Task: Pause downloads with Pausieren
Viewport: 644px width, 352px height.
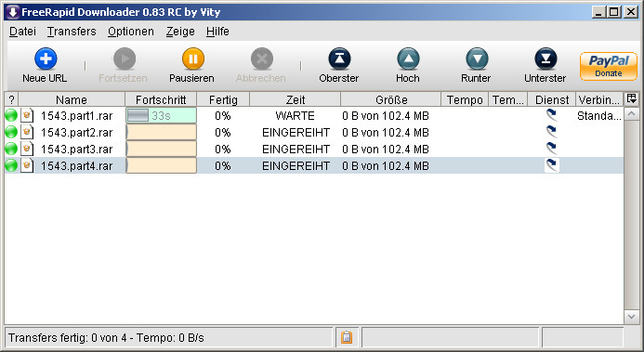Action: (x=191, y=66)
